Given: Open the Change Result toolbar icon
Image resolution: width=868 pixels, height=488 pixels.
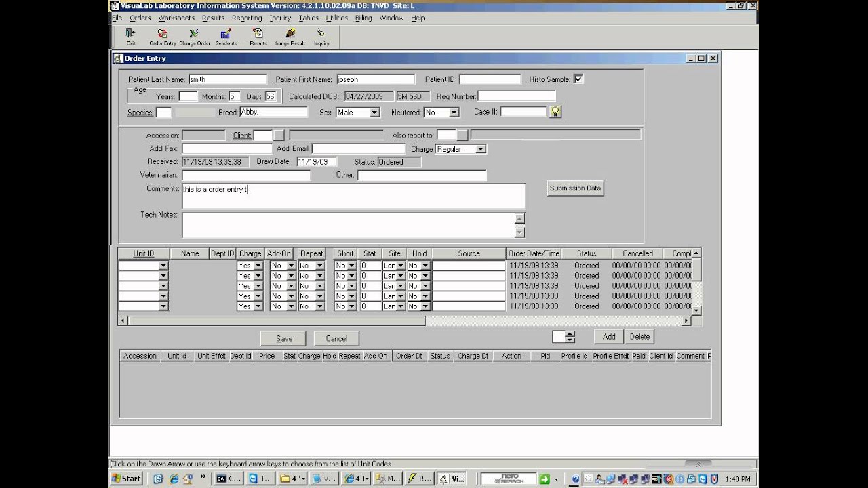Looking at the screenshot, I should [290, 36].
